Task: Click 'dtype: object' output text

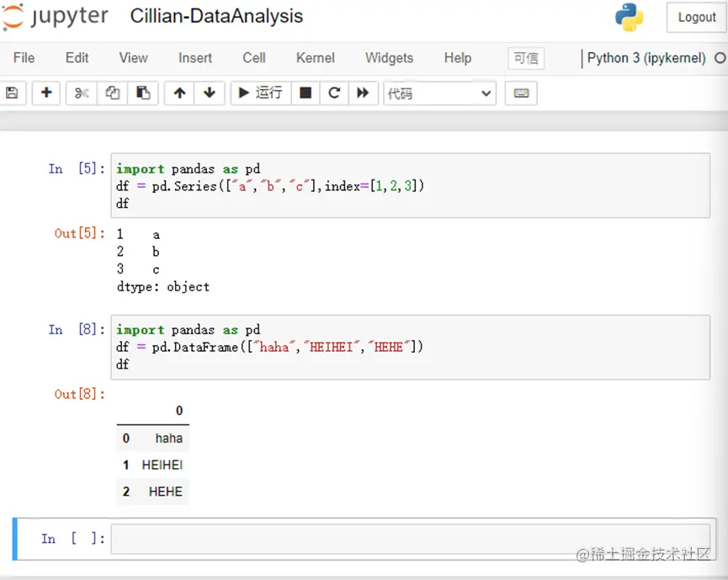Action: tap(163, 287)
